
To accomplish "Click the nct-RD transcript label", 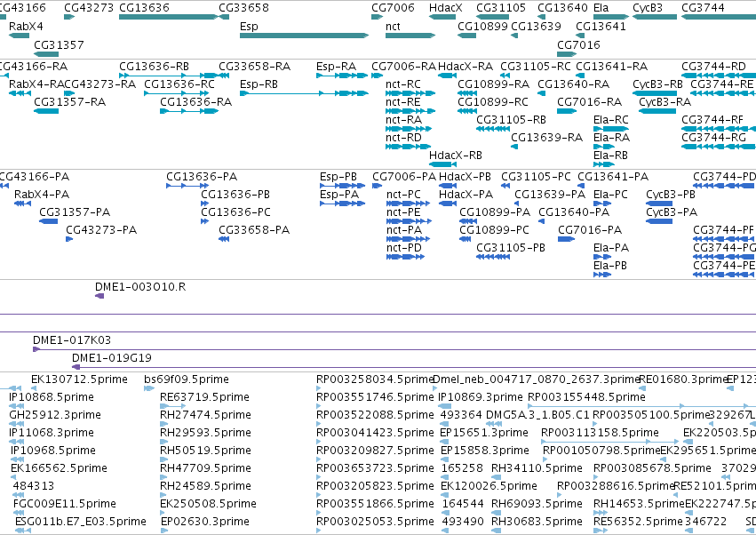I will pyautogui.click(x=403, y=138).
